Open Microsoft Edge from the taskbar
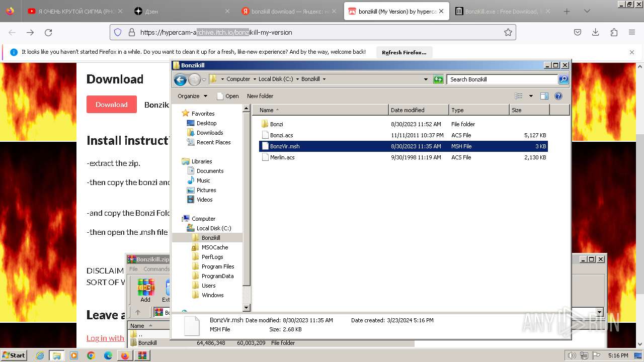Image resolution: width=644 pixels, height=362 pixels. coord(108,355)
